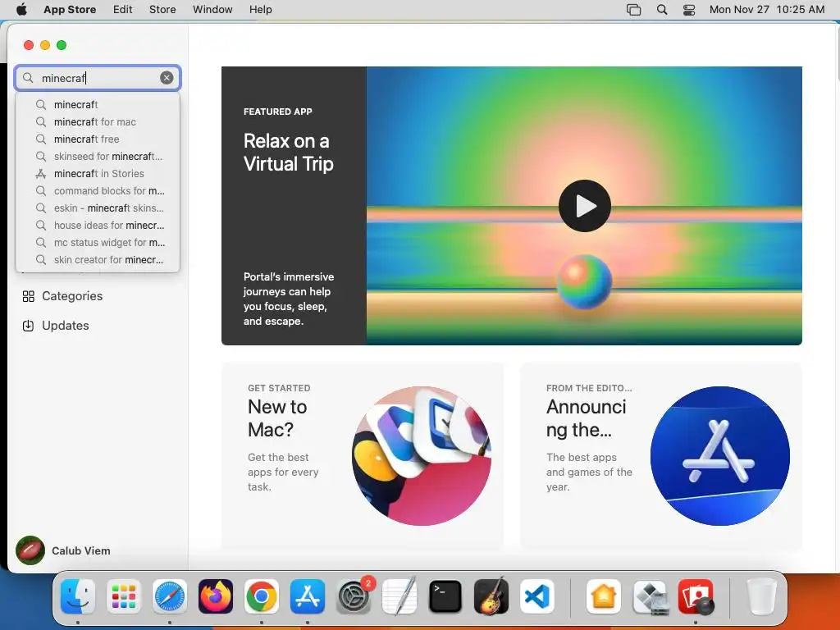This screenshot has width=840, height=630.
Task: Open the Home app from the Dock
Action: [603, 596]
